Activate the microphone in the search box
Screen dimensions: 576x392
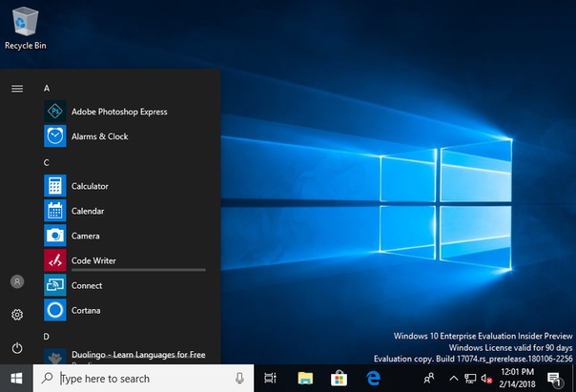[238, 379]
